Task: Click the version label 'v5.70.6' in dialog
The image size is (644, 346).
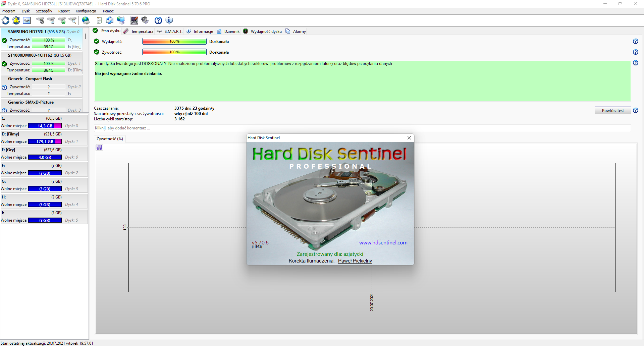Action: point(260,243)
